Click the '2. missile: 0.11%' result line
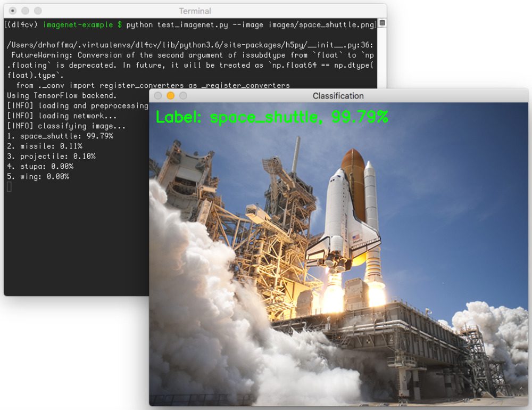532x410 pixels. coord(45,146)
